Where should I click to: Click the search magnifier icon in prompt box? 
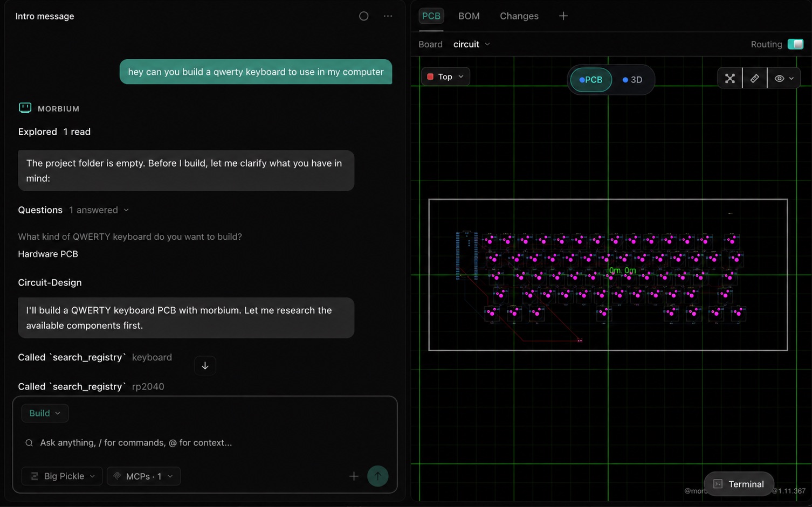[29, 443]
